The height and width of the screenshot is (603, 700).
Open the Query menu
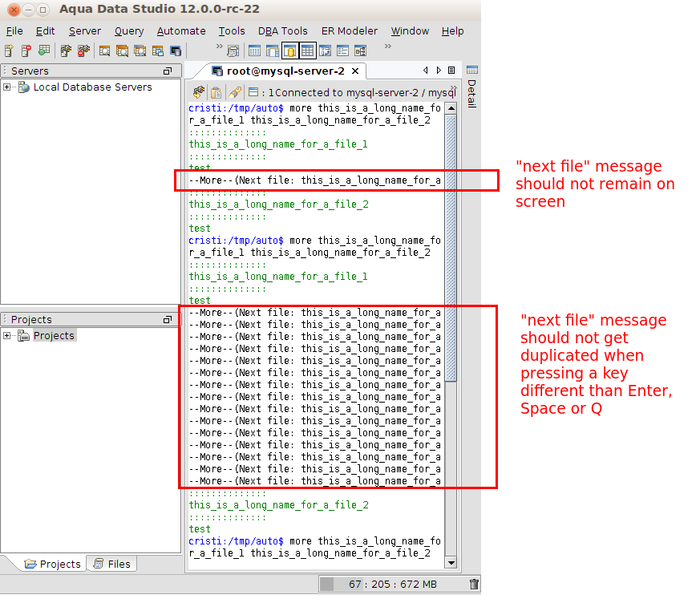tap(129, 31)
